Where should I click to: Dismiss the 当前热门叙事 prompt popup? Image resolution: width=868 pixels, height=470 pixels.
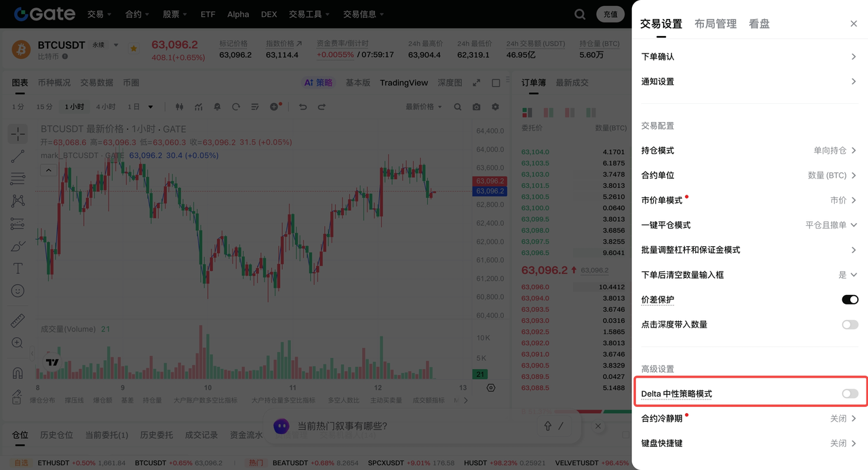(x=598, y=427)
